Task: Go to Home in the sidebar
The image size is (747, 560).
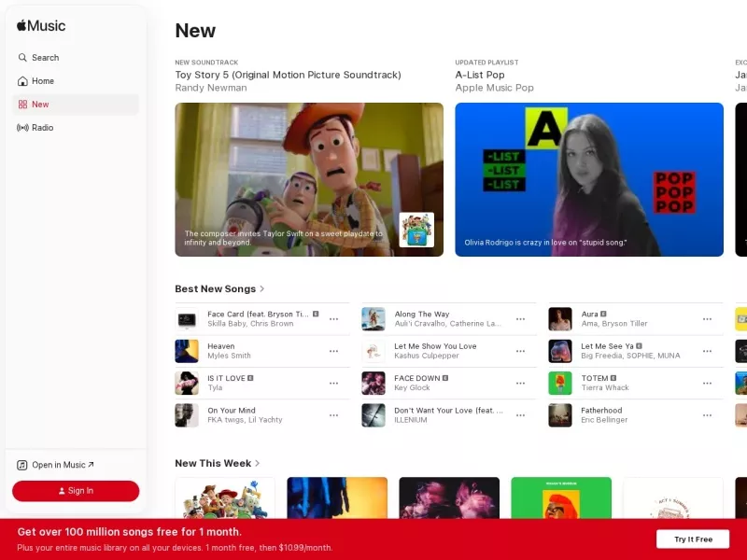Action: (76, 81)
